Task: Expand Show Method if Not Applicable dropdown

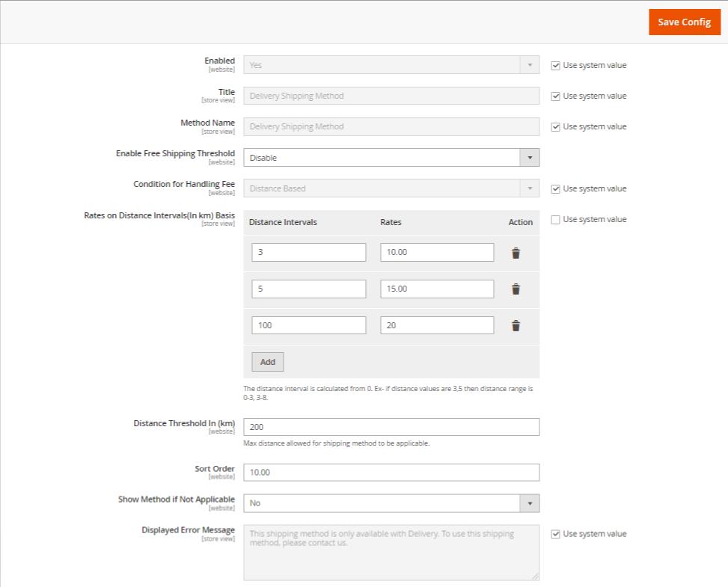Action: click(391, 503)
